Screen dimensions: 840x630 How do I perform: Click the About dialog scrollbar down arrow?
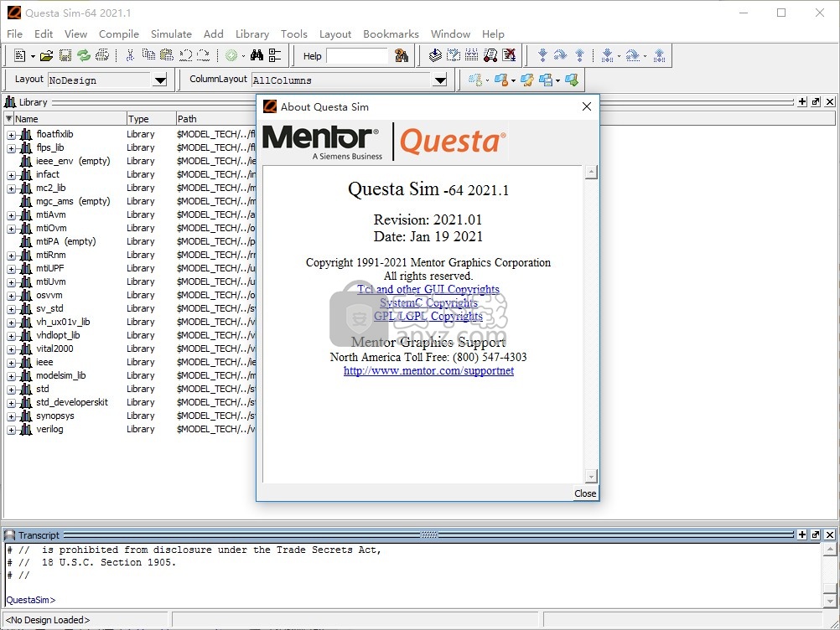pos(591,476)
